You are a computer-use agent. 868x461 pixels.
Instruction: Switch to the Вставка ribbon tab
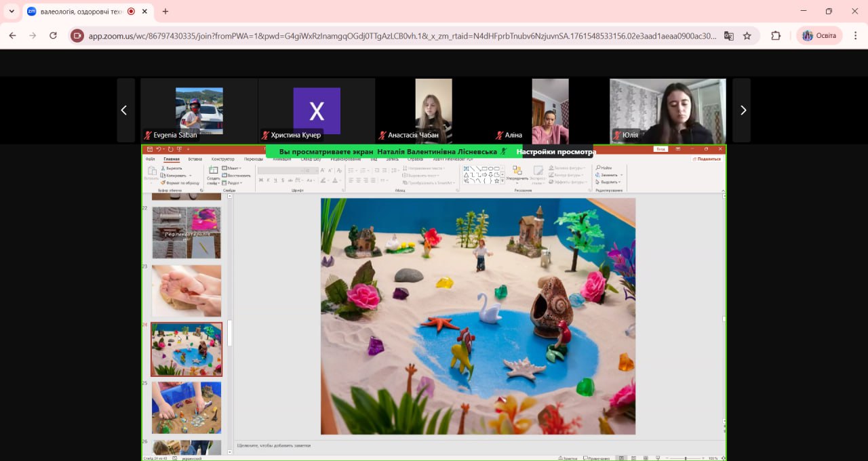pos(195,159)
